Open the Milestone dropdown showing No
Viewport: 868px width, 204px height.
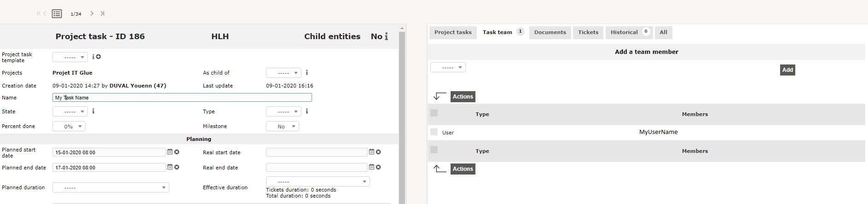(x=283, y=126)
